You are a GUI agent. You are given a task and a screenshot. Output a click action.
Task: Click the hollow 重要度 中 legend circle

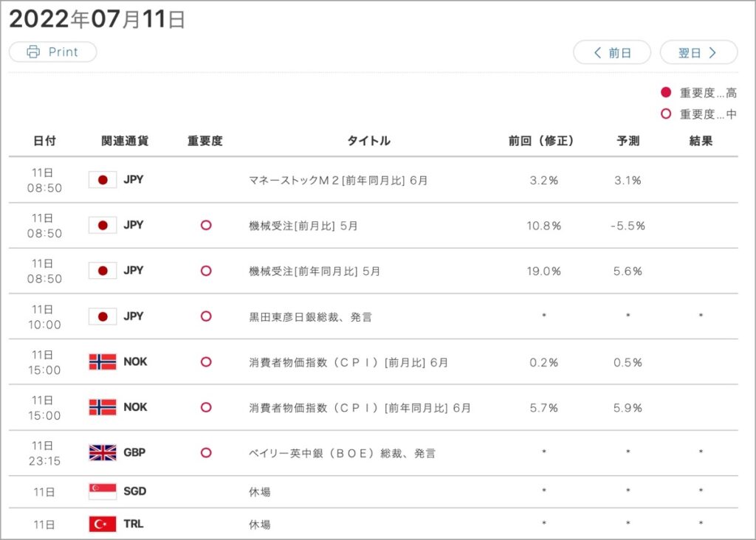click(666, 114)
